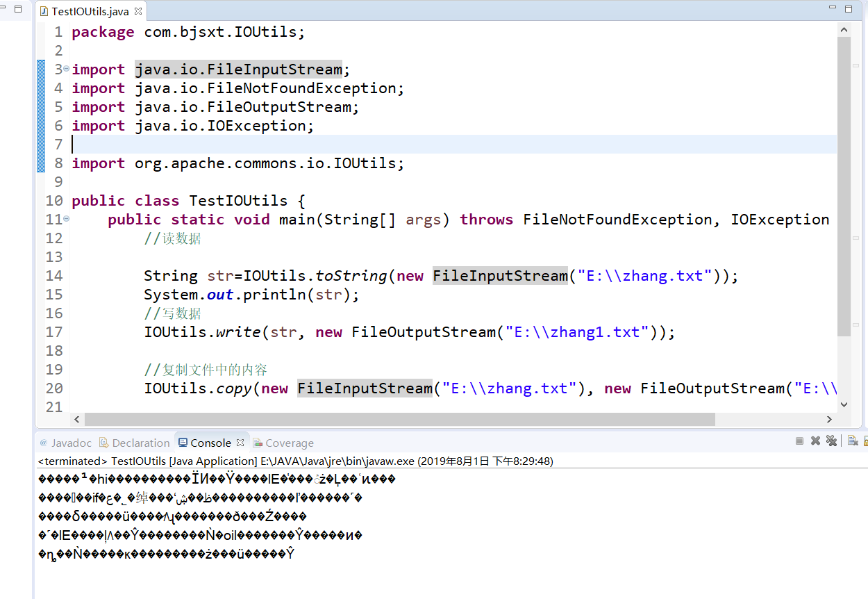
Task: Click 'java.io.IOException' on line 6
Action: tap(220, 126)
